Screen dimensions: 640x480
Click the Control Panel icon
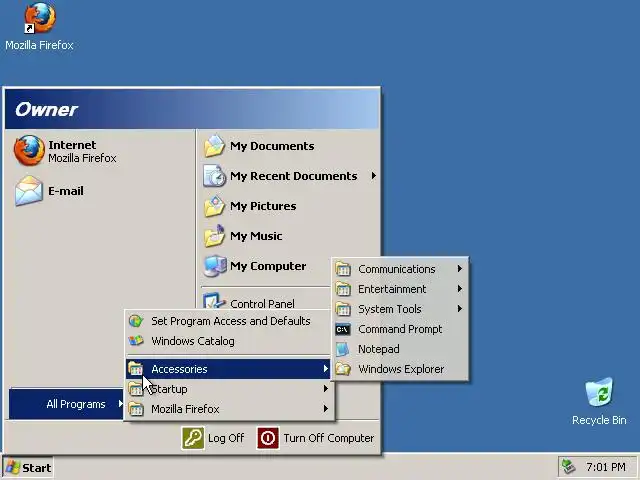(x=214, y=300)
